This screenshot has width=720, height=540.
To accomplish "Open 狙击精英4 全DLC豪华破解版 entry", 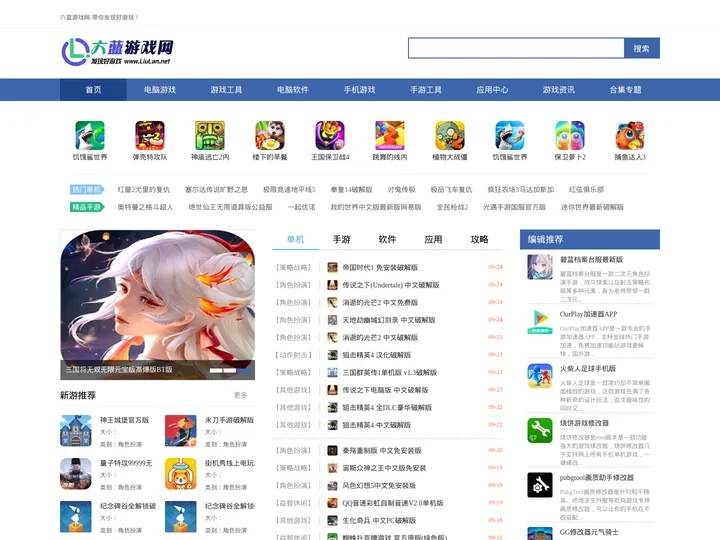I will click(x=387, y=407).
